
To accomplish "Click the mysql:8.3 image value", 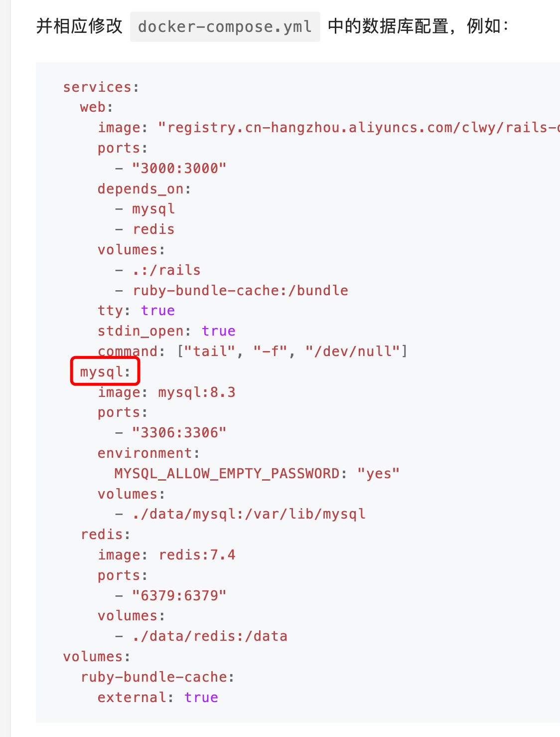I will pos(197,392).
